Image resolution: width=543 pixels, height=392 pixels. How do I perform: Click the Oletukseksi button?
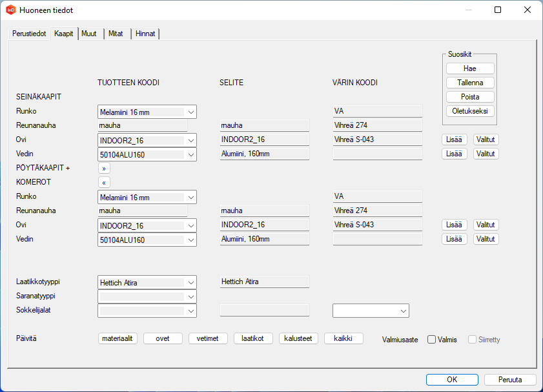[x=470, y=111]
